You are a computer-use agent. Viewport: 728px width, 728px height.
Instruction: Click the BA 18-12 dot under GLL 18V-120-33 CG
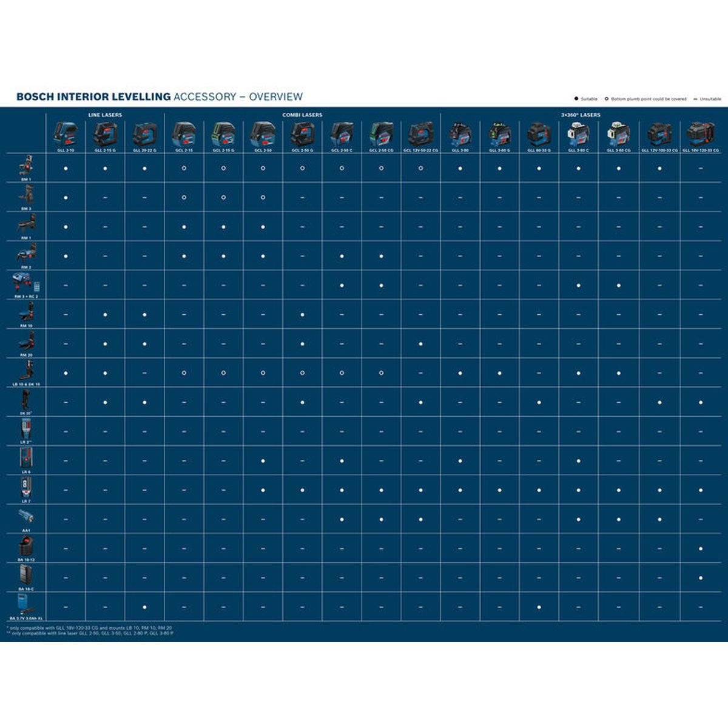click(701, 548)
